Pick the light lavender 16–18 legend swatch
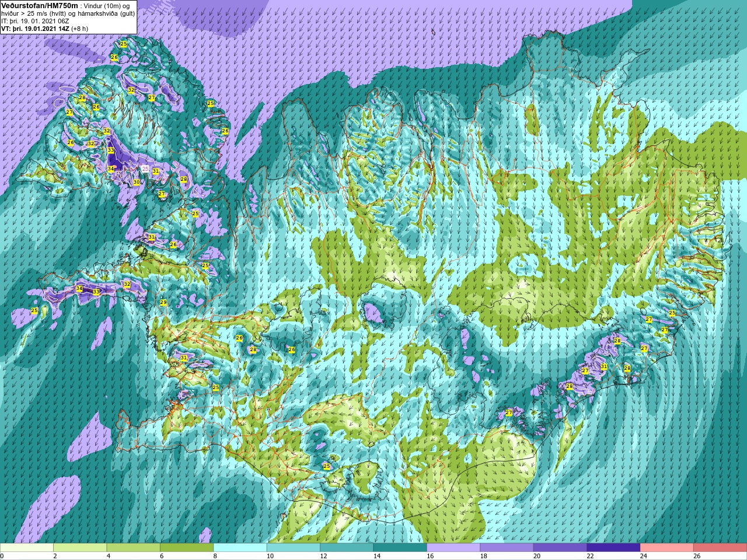This screenshot has width=747, height=560. pyautogui.click(x=454, y=548)
